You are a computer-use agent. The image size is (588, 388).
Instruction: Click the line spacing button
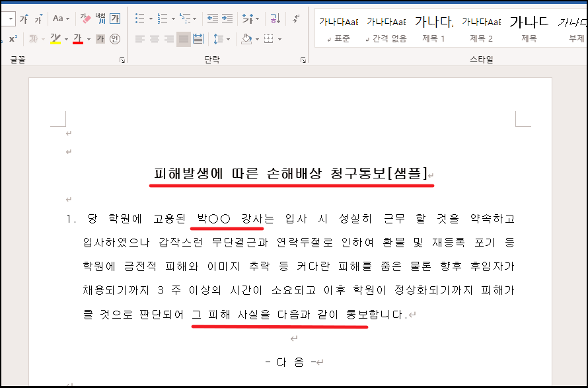[218, 38]
